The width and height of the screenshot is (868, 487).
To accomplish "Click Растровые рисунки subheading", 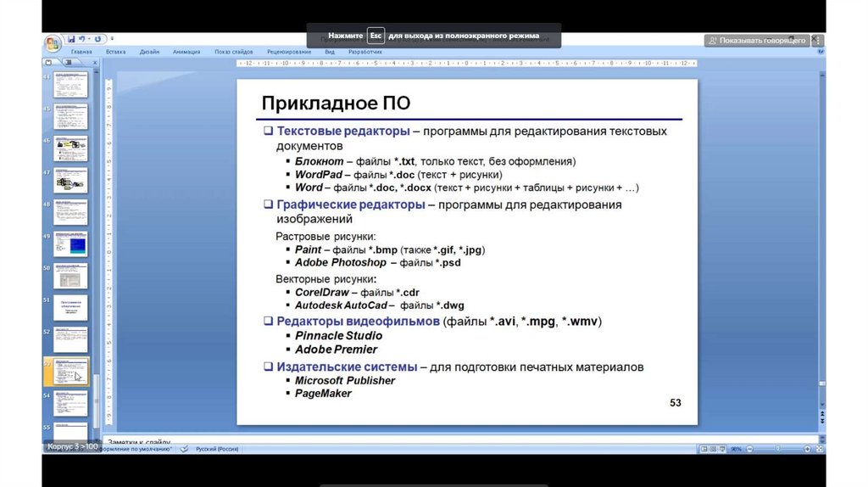I will click(325, 237).
